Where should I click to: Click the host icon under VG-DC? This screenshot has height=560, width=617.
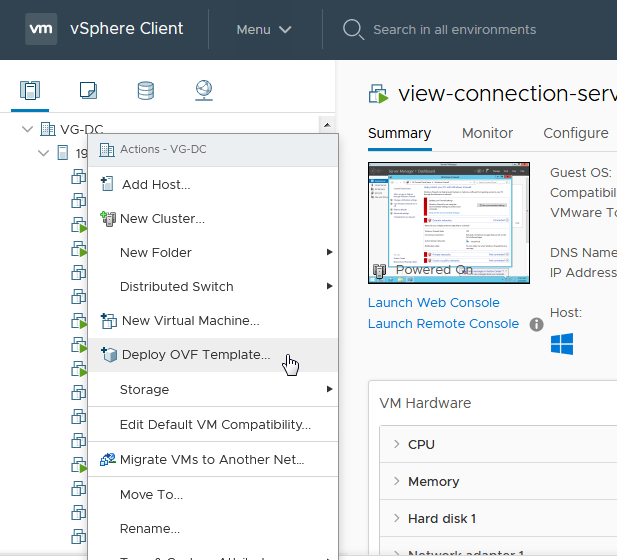[x=63, y=153]
